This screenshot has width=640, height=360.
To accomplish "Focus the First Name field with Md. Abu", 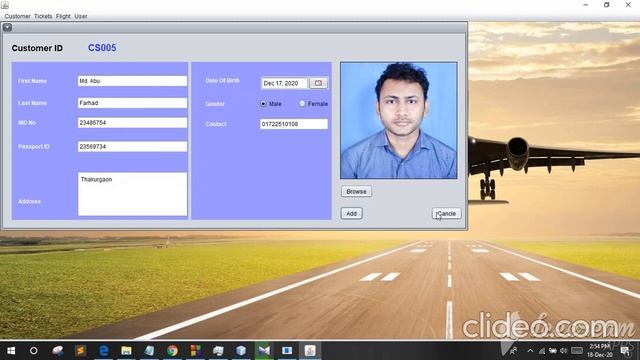I will [132, 81].
